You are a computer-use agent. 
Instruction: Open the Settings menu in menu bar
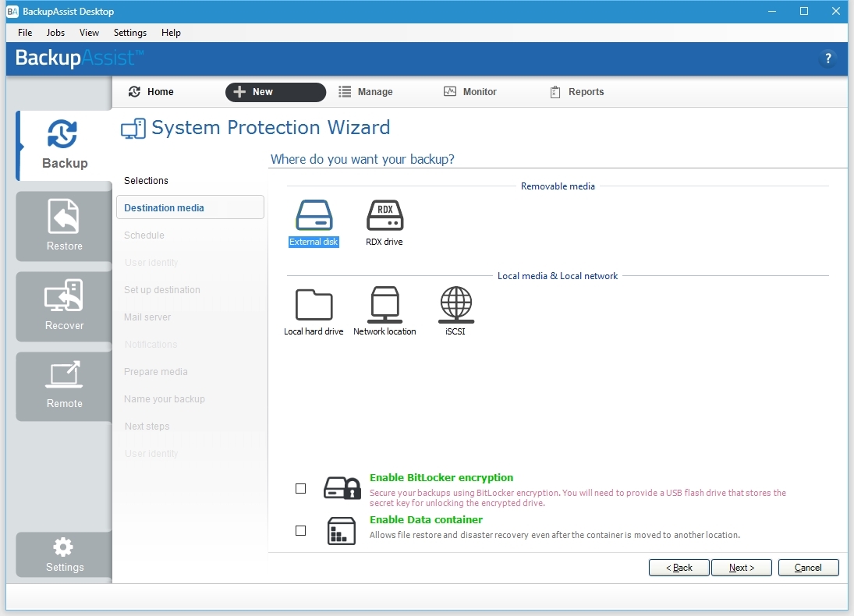pos(129,33)
